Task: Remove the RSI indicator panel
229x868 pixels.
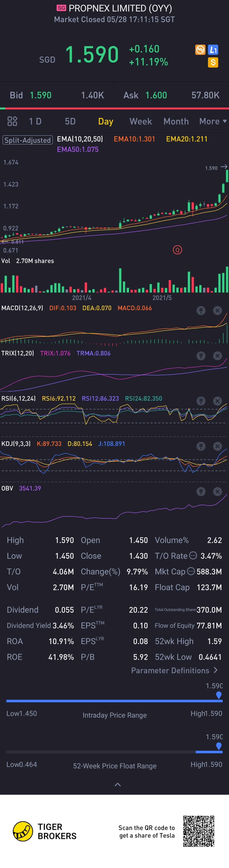Action: coord(218,401)
